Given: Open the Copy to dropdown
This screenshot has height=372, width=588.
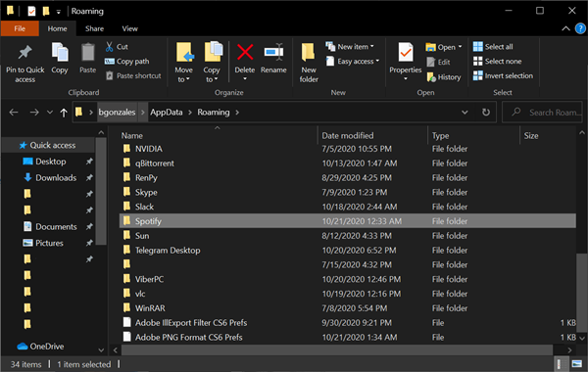Looking at the screenshot, I should click(x=212, y=79).
